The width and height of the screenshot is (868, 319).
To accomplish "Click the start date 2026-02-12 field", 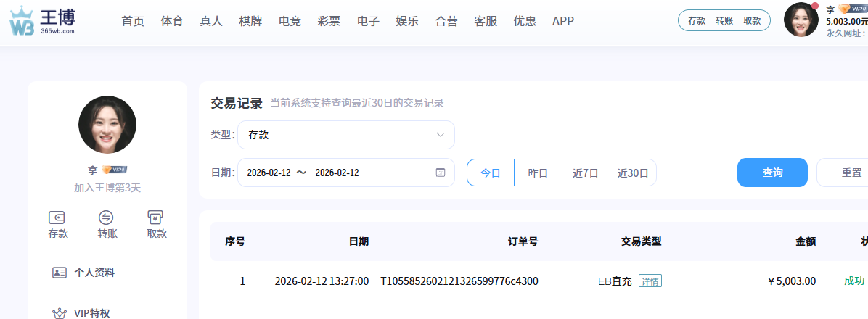I will [x=269, y=173].
